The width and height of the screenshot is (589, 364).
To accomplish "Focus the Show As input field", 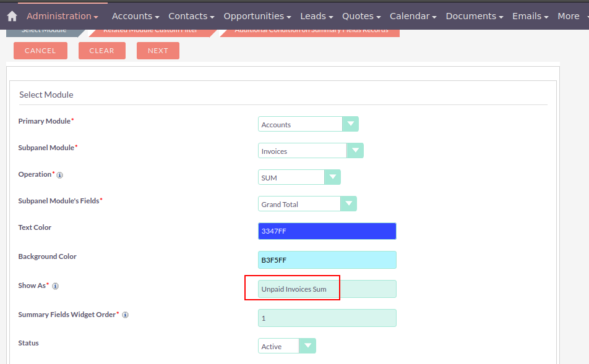I will (327, 289).
